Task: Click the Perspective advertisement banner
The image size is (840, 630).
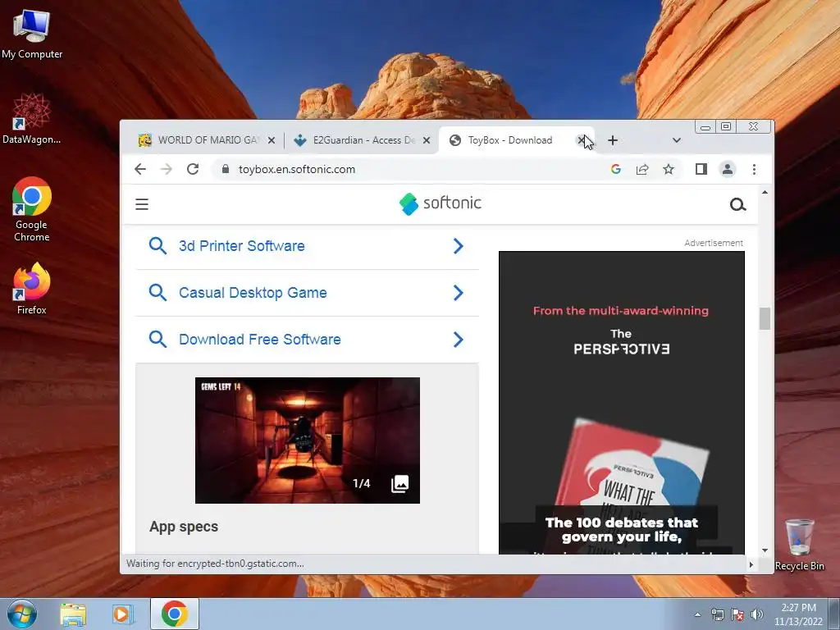Action: click(x=622, y=402)
